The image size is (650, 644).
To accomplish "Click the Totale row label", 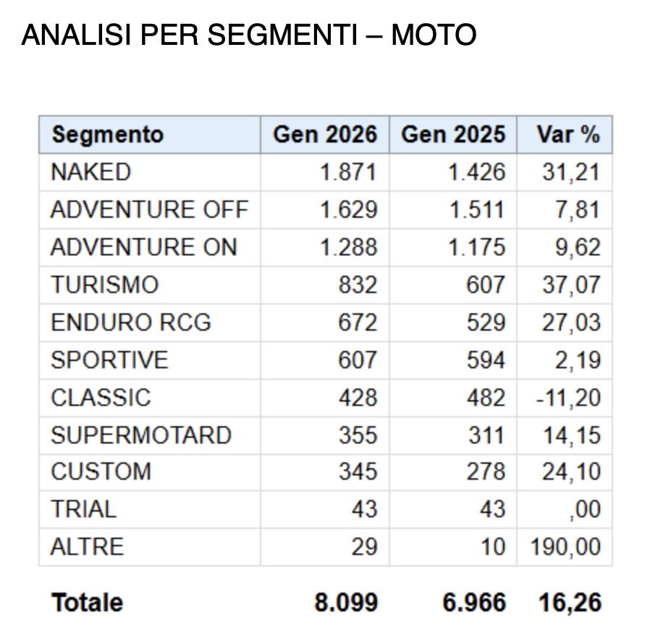I will tap(87, 603).
